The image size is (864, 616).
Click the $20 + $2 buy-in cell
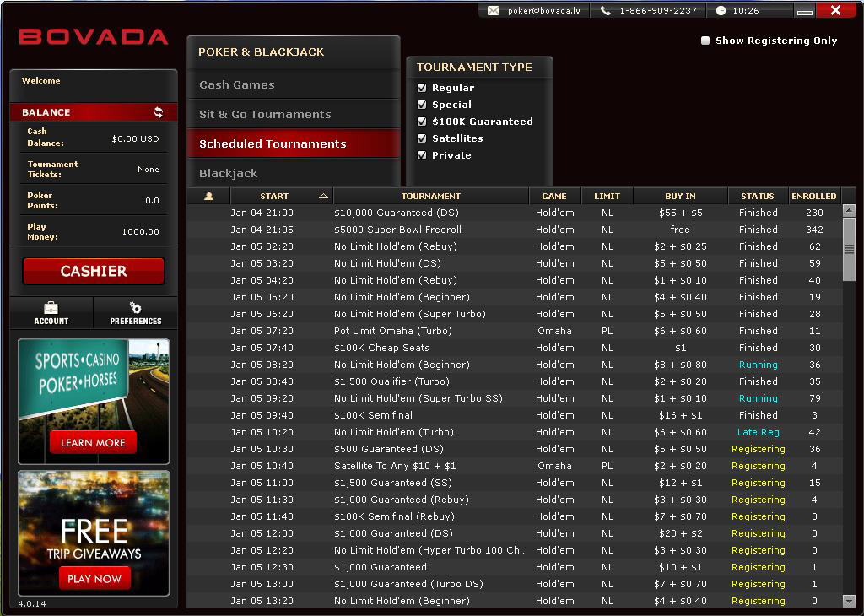coord(681,533)
